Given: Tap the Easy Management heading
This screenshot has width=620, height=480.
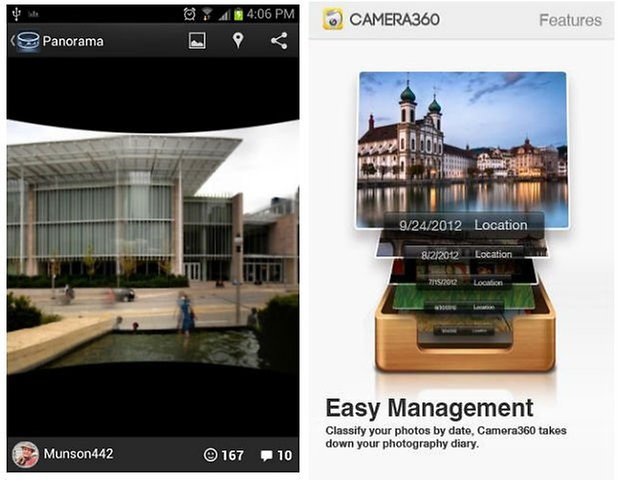Looking at the screenshot, I should click(429, 408).
